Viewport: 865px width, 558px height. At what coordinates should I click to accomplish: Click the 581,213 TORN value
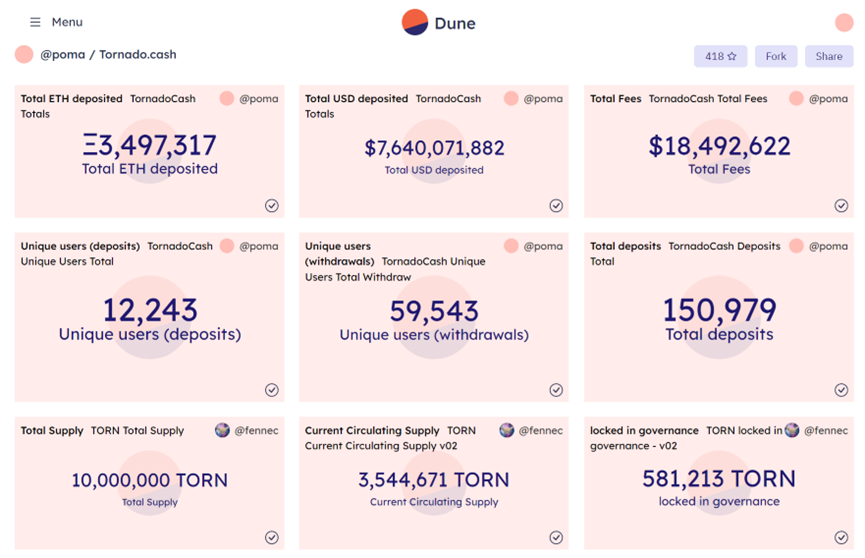click(719, 479)
